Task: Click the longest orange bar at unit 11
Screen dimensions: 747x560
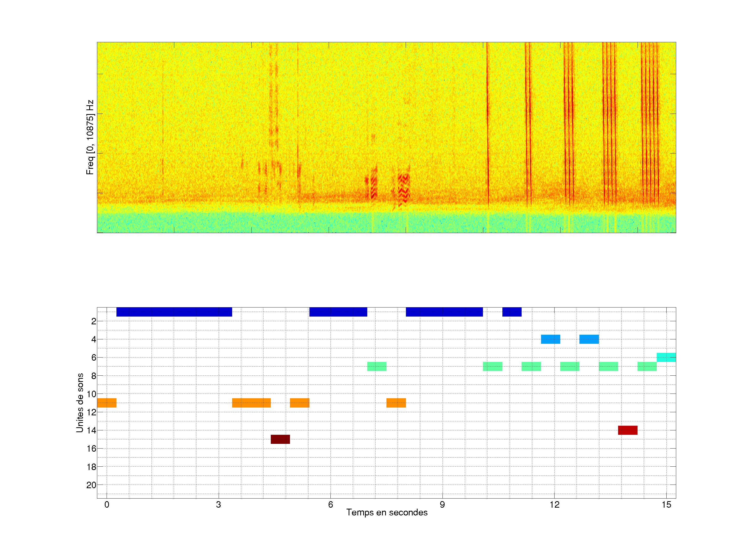Action: click(251, 403)
